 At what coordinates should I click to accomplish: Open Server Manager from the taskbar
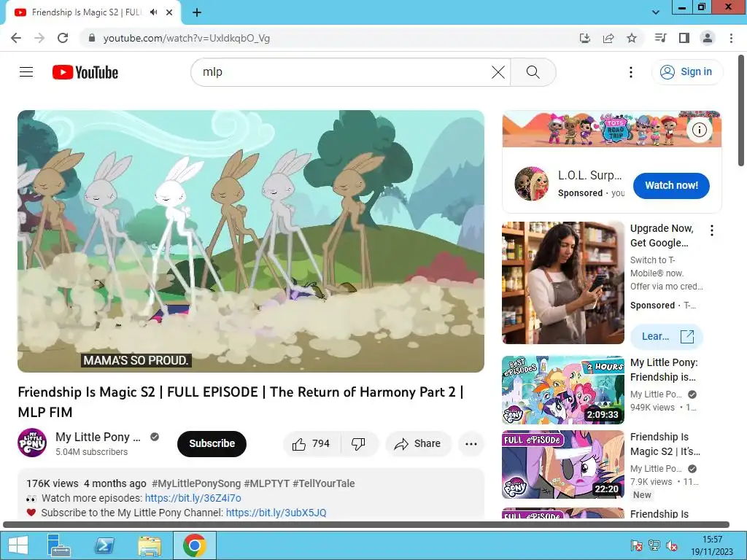tap(59, 545)
